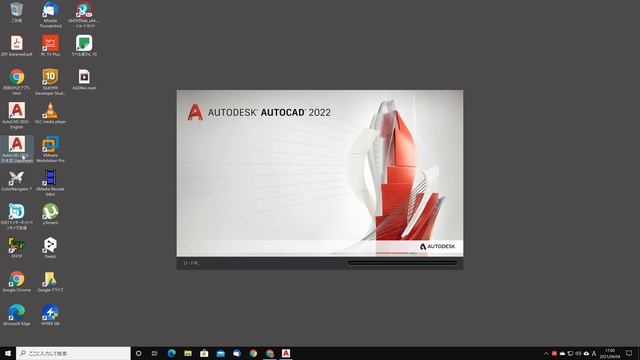The image size is (640, 360).
Task: Open the taskbar clock and calendar
Action: click(x=610, y=353)
